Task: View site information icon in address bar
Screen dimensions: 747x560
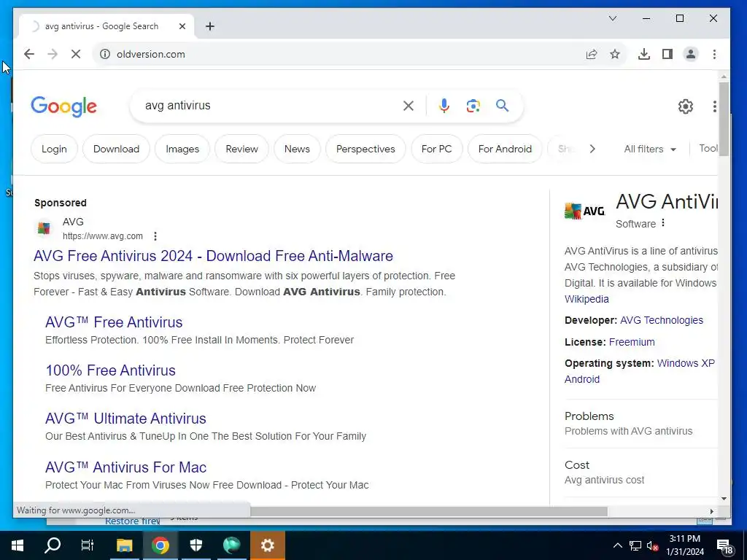Action: 105,54
